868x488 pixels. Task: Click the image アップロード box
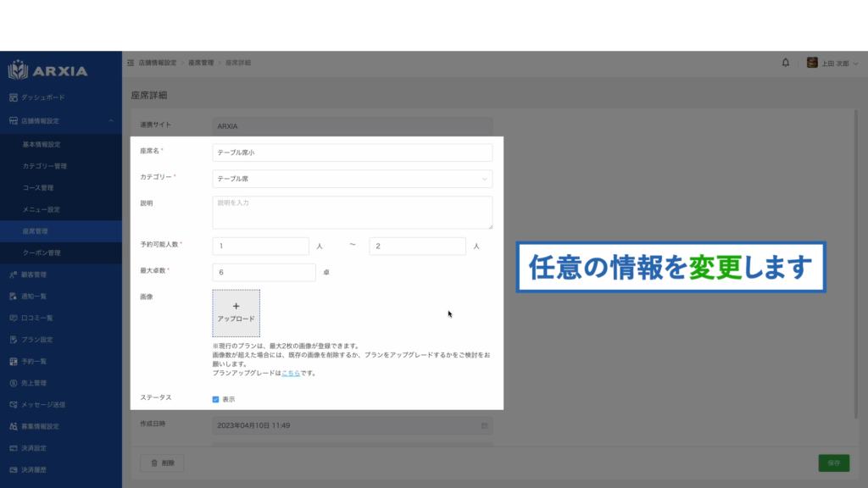[236, 313]
